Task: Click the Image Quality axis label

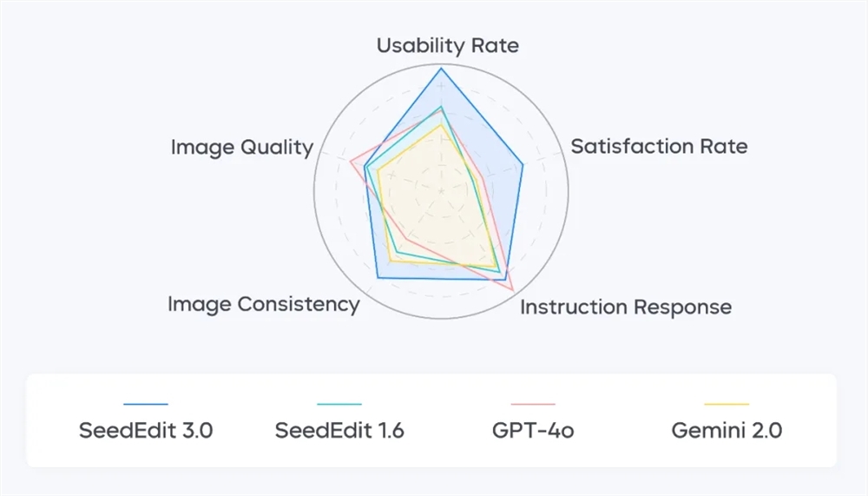Action: 241,148
